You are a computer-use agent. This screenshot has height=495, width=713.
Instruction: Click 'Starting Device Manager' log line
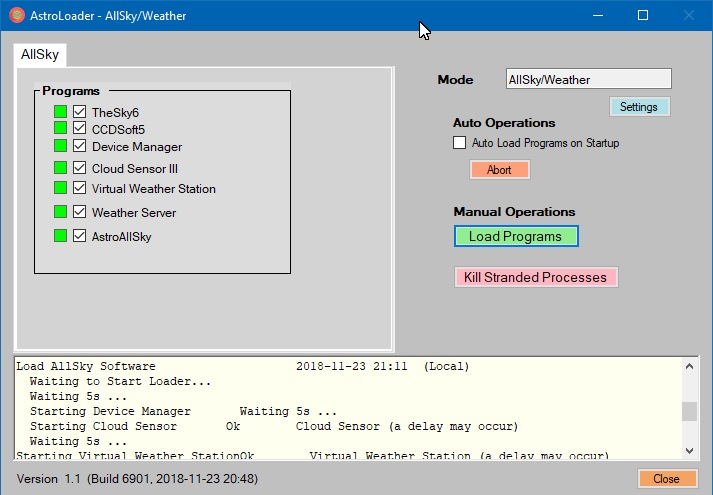pos(110,411)
